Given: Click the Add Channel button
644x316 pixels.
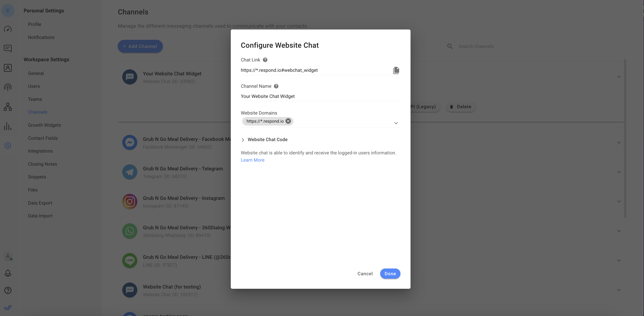Looking at the screenshot, I should 140,46.
